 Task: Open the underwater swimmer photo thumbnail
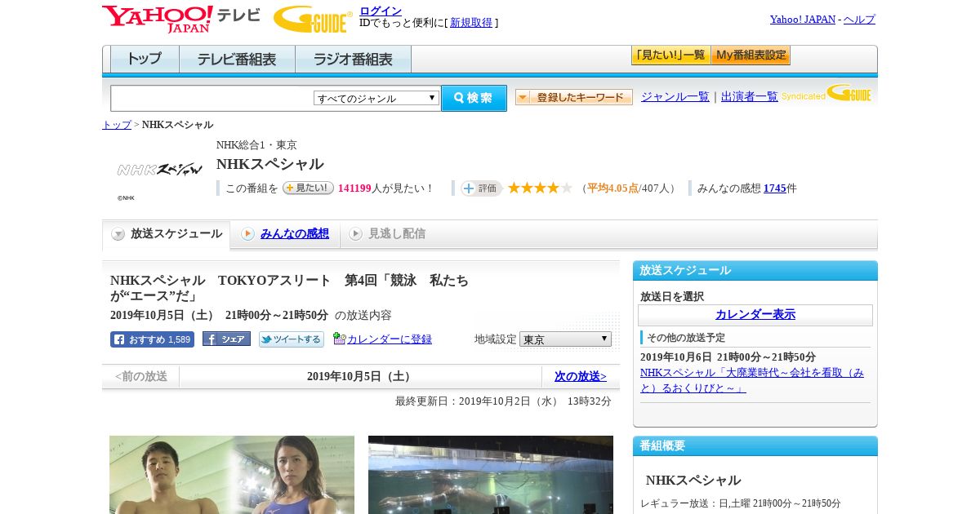tap(491, 475)
